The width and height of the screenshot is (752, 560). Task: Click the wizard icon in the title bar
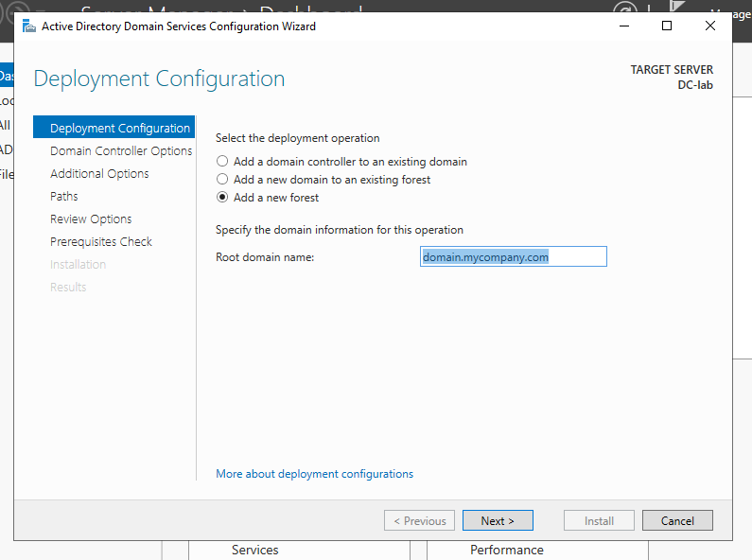point(28,26)
